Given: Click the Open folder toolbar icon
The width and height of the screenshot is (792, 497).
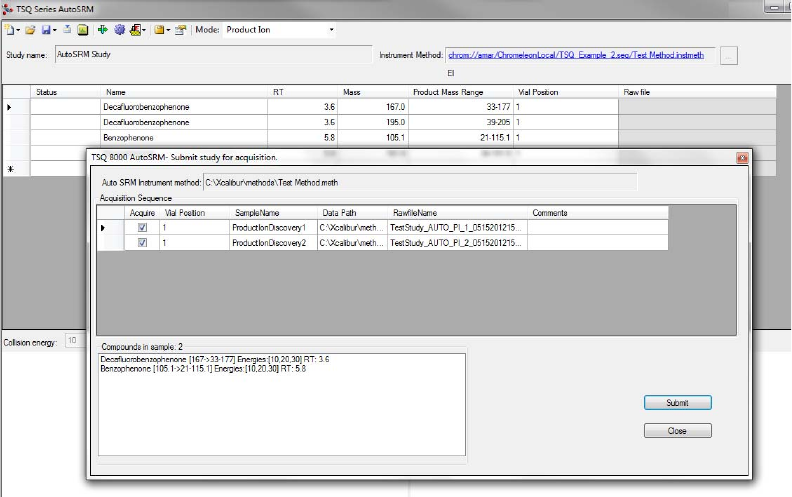Looking at the screenshot, I should pos(31,30).
